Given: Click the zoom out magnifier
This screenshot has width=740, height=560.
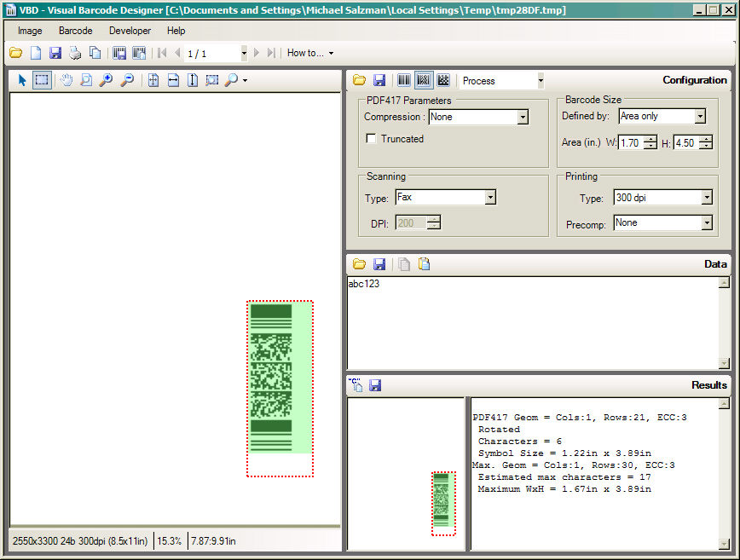Looking at the screenshot, I should (x=127, y=80).
